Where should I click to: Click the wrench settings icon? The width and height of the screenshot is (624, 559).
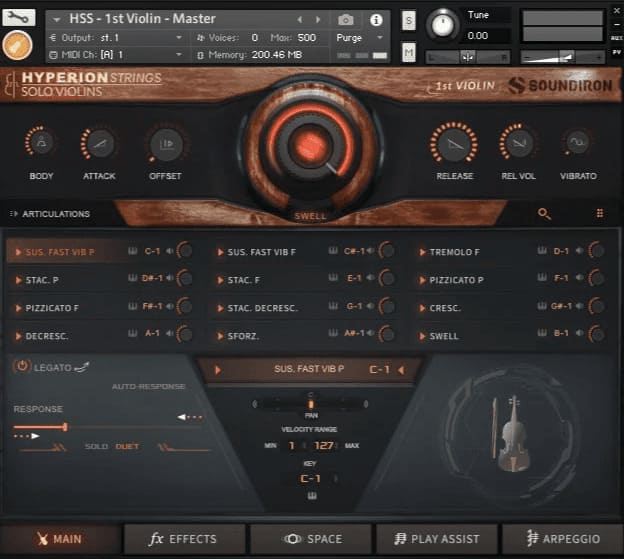(x=20, y=17)
